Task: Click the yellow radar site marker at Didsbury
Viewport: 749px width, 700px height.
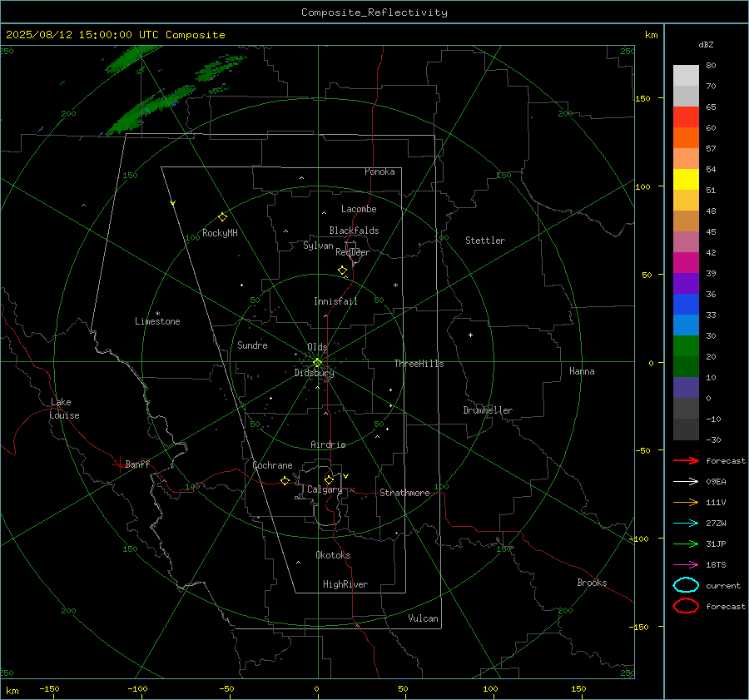Action: 318,363
